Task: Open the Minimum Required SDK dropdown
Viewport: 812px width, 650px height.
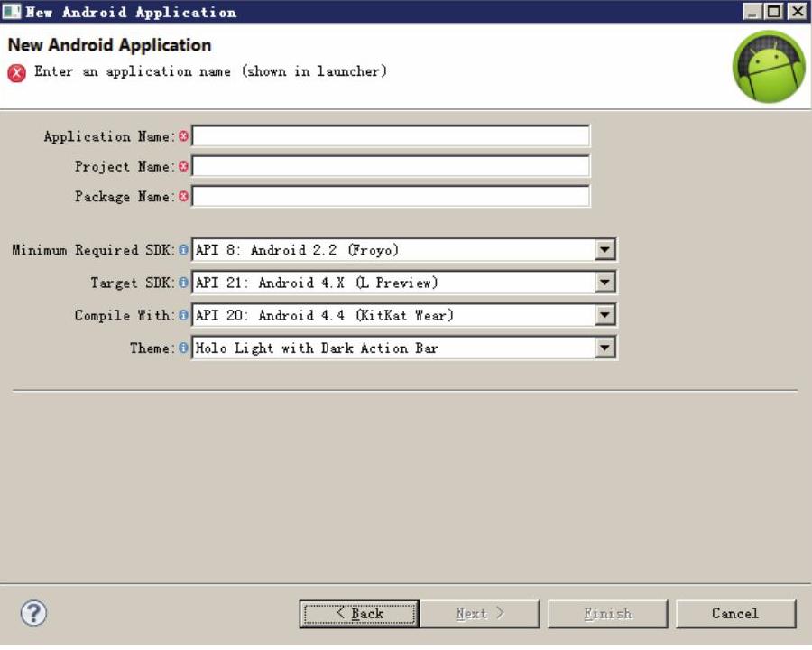Action: [x=604, y=250]
